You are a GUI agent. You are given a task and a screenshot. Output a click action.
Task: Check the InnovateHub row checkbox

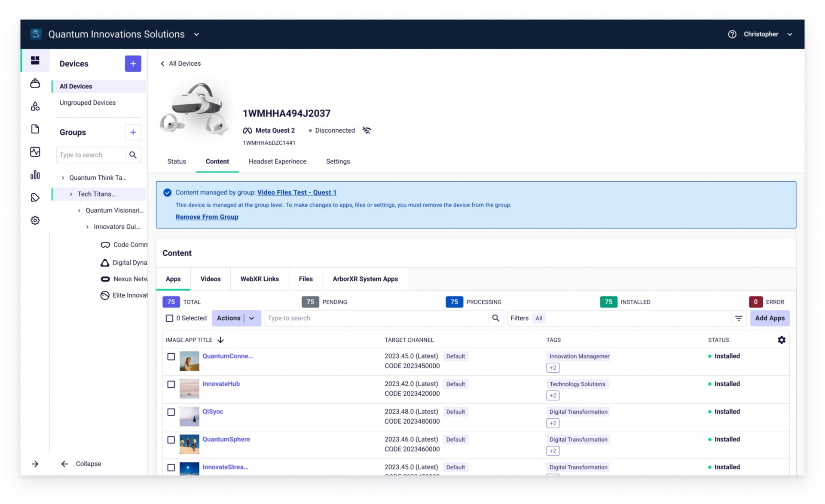171,385
